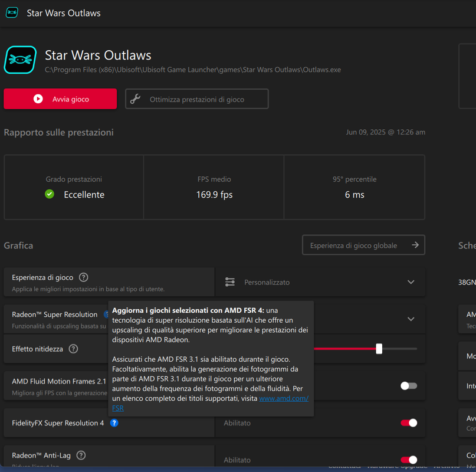Click the large Star Wars Outlaws game icon
The width and height of the screenshot is (476, 472).
coord(20,60)
